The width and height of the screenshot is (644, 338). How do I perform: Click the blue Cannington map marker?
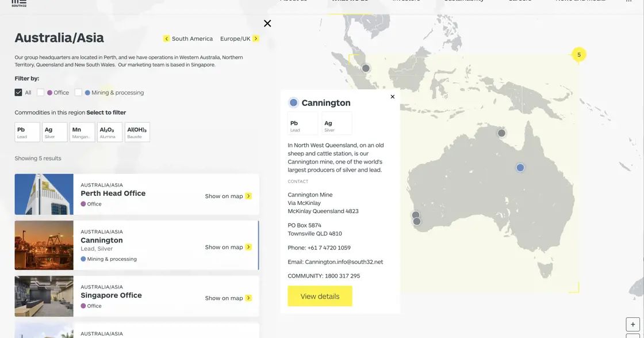tap(520, 168)
